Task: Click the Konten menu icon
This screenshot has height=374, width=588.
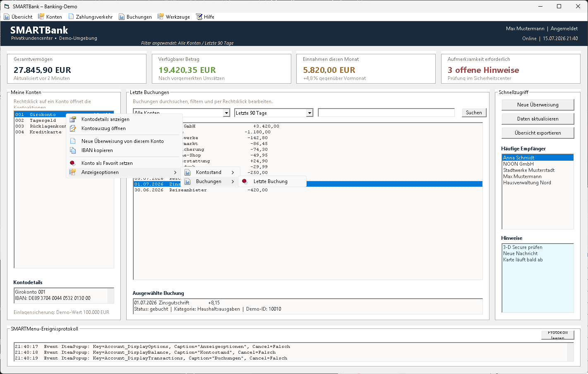Action: (41, 17)
